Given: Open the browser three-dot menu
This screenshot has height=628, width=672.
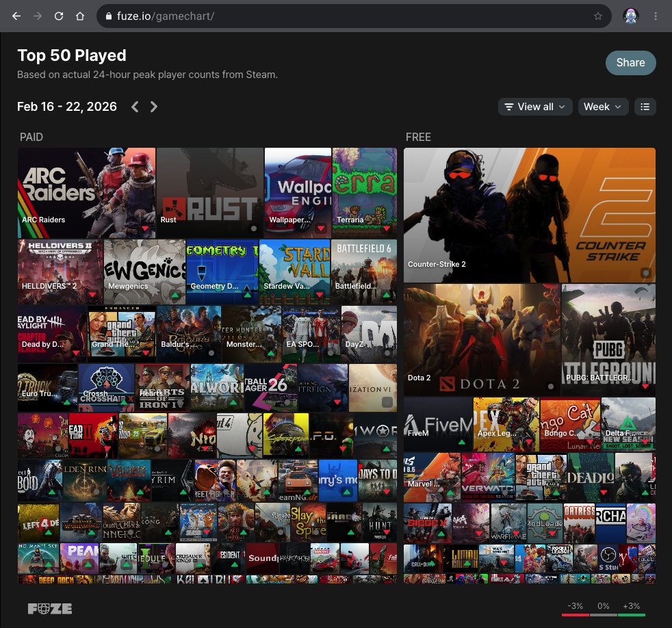Looking at the screenshot, I should (x=656, y=16).
